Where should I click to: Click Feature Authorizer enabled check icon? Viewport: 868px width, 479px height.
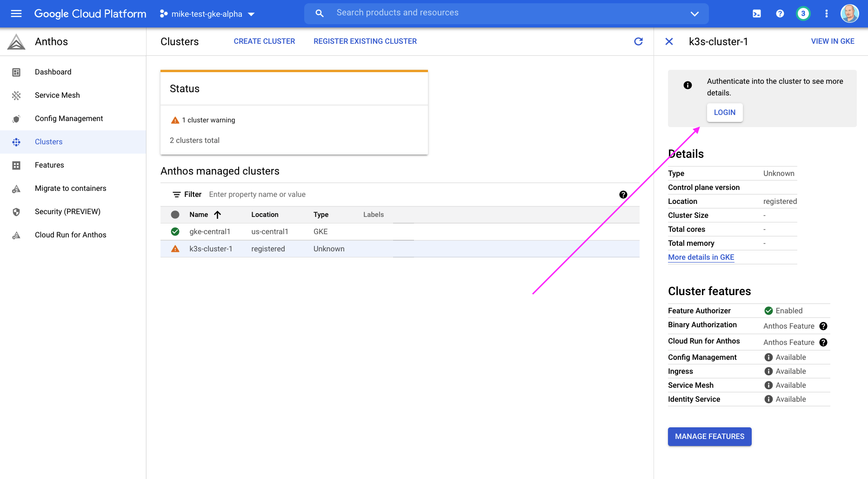click(768, 311)
